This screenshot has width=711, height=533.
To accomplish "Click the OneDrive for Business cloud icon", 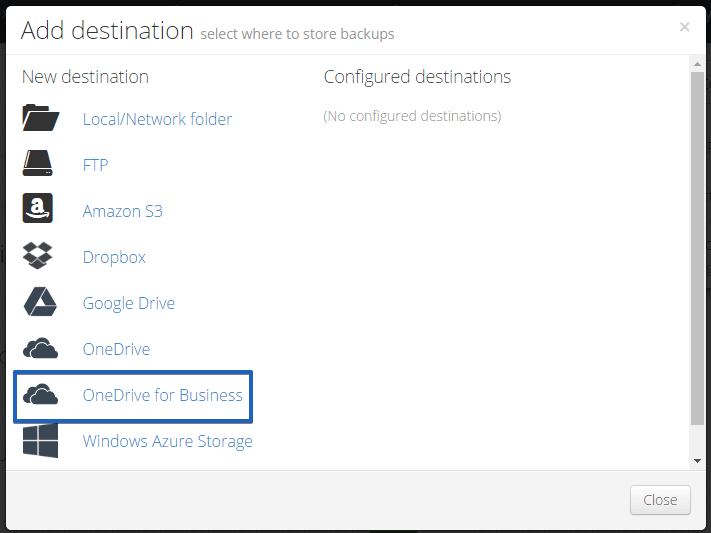I will pos(40,394).
